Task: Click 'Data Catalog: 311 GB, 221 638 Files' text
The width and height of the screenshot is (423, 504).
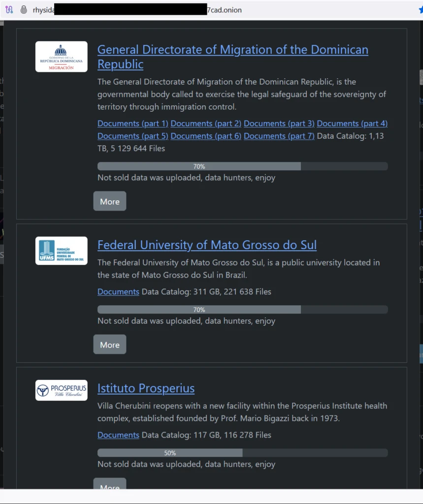Action: tap(206, 291)
